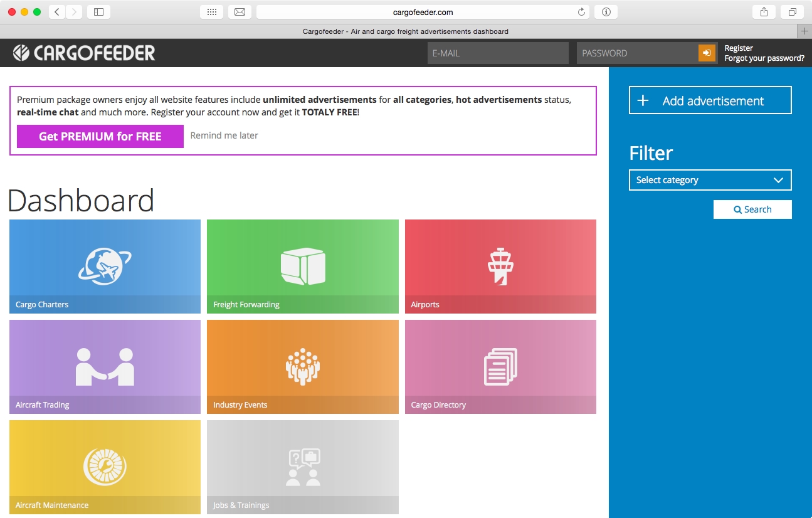Dismiss banner with Remind me later
The width and height of the screenshot is (812, 518).
(x=224, y=135)
